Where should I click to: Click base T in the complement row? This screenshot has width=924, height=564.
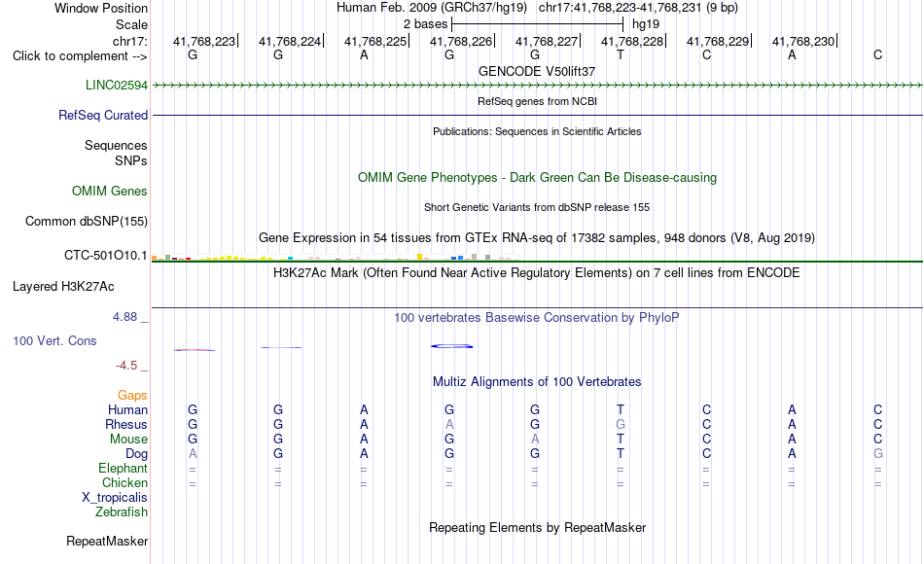click(x=620, y=54)
